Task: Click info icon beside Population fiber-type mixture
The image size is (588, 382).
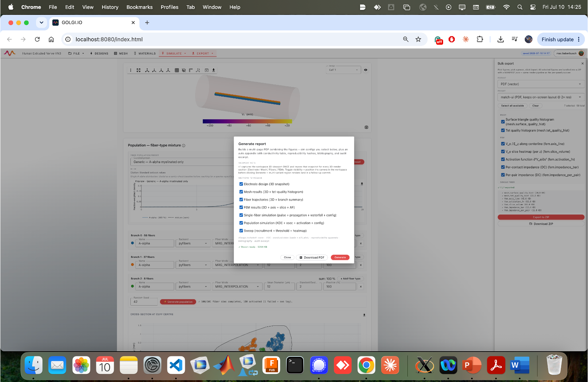Action: (183, 145)
